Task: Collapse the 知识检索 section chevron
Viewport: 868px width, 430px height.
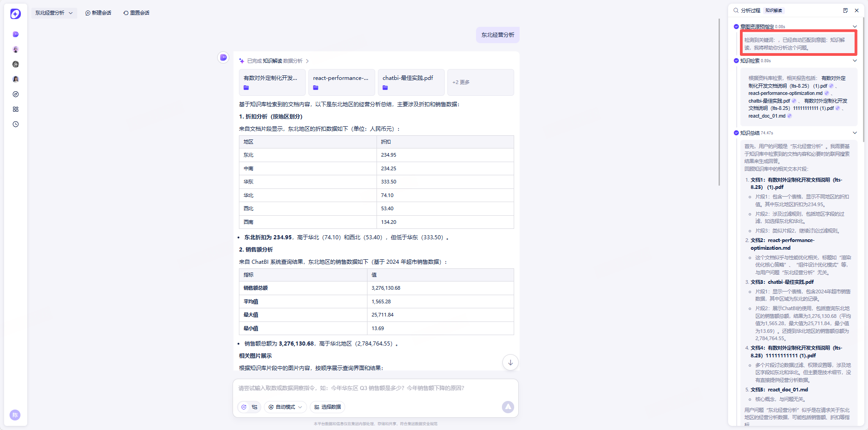Action: 855,61
